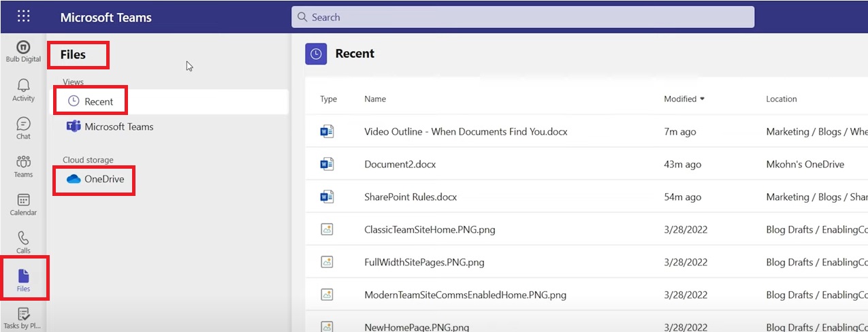The width and height of the screenshot is (868, 332).
Task: Click the Microsoft Teams title text
Action: (x=106, y=17)
